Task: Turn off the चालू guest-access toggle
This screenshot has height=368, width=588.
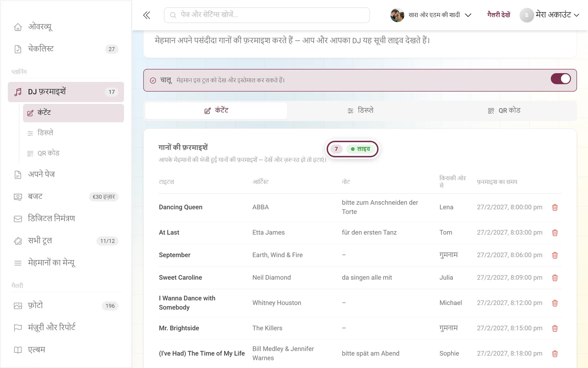Action: pos(561,79)
